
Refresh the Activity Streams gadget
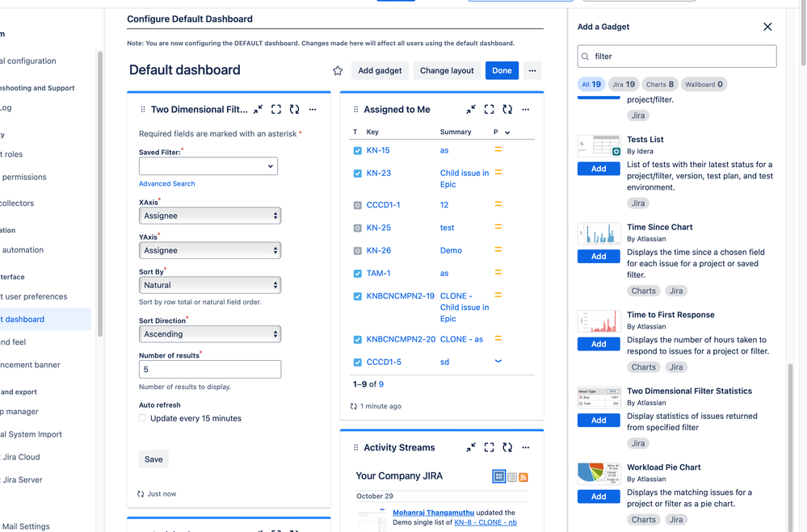click(507, 447)
